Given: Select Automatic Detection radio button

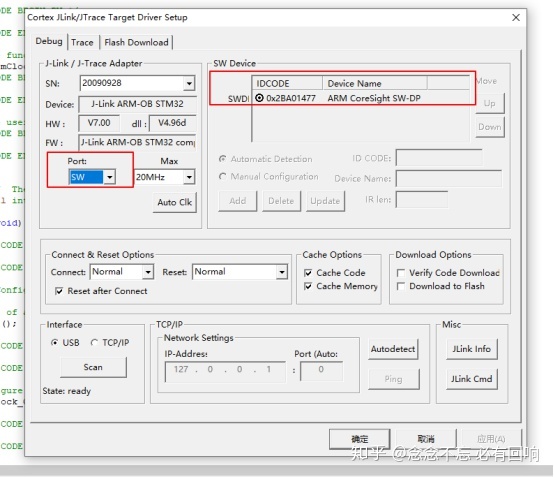Looking at the screenshot, I should pyautogui.click(x=223, y=159).
